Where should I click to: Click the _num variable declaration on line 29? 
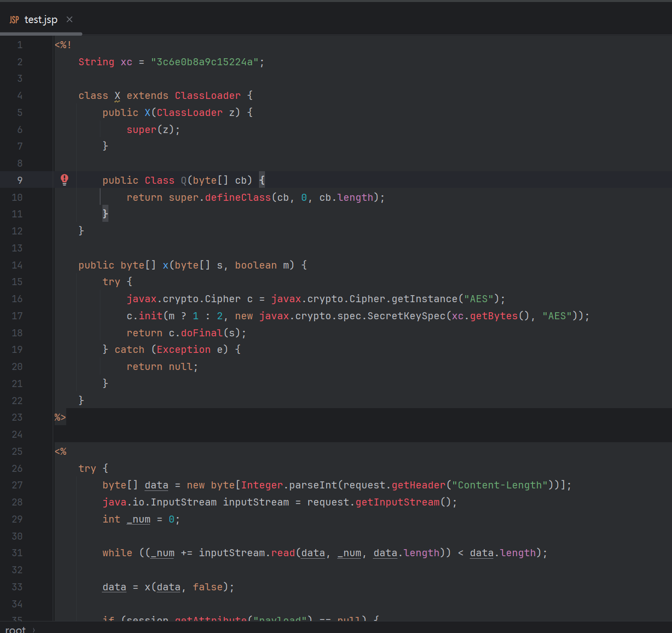(x=139, y=519)
